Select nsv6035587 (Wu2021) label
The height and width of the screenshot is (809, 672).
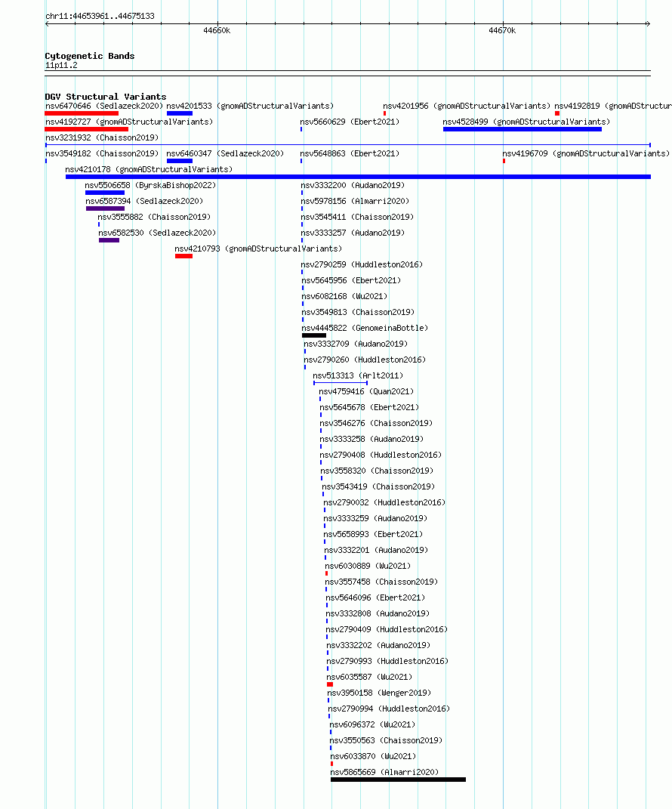(x=370, y=677)
